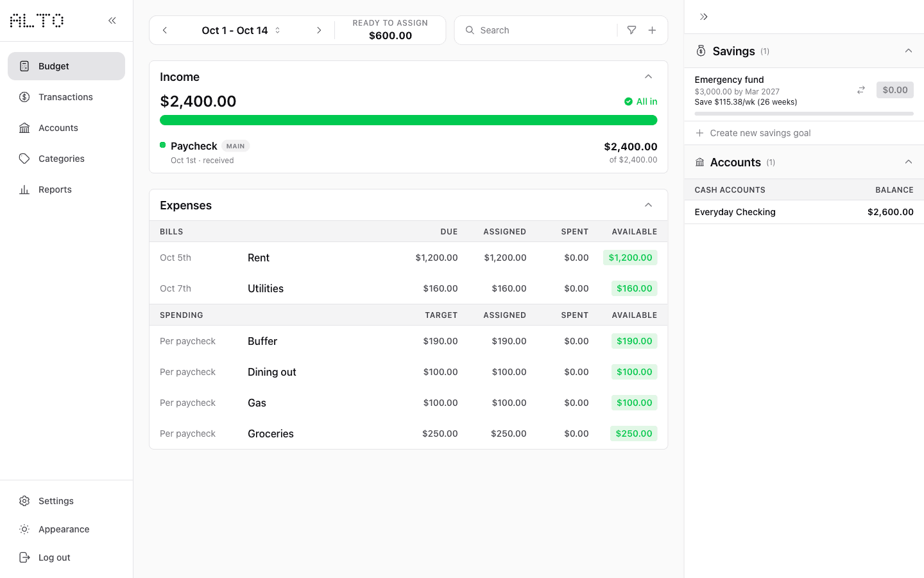Open the filter funnel icon
924x578 pixels.
click(x=631, y=30)
